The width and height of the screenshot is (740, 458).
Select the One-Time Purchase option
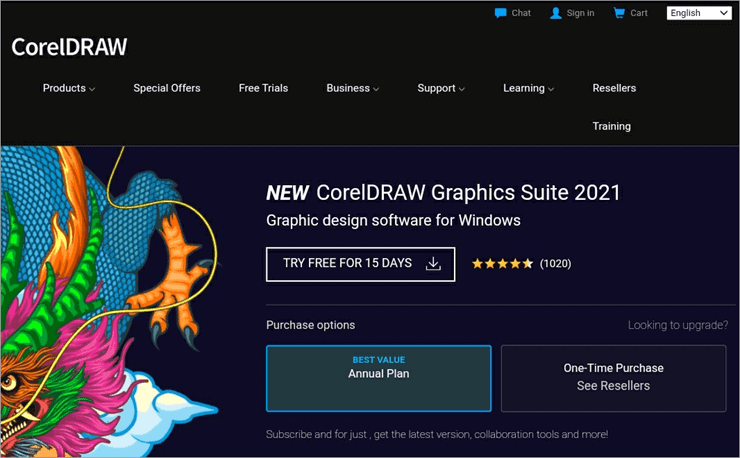click(x=613, y=378)
